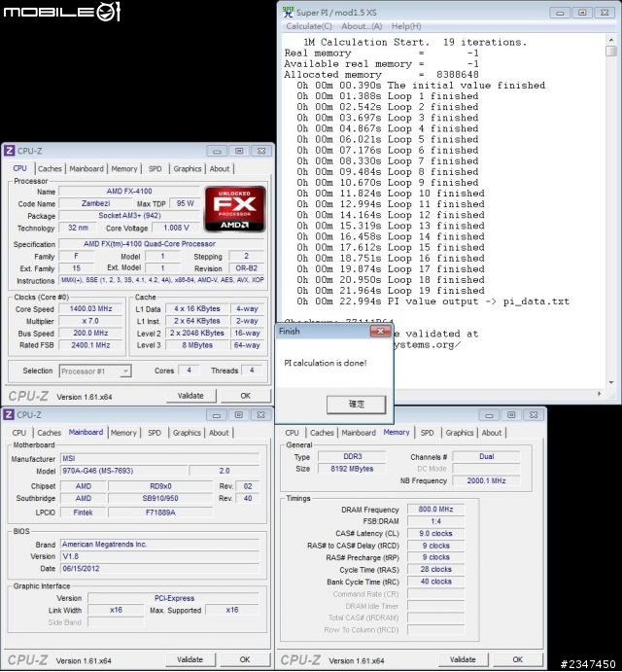Close the Memory CPU-Z window
Image resolution: width=622 pixels, height=672 pixels.
tap(534, 415)
